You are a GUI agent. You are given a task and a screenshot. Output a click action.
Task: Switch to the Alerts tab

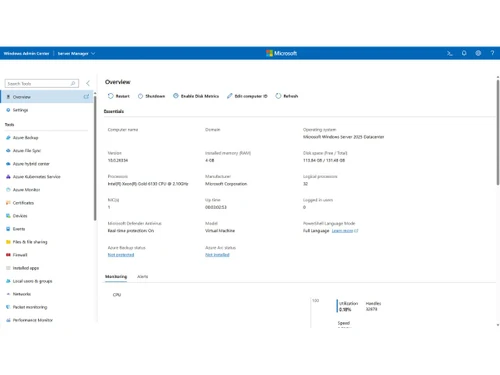[143, 277]
